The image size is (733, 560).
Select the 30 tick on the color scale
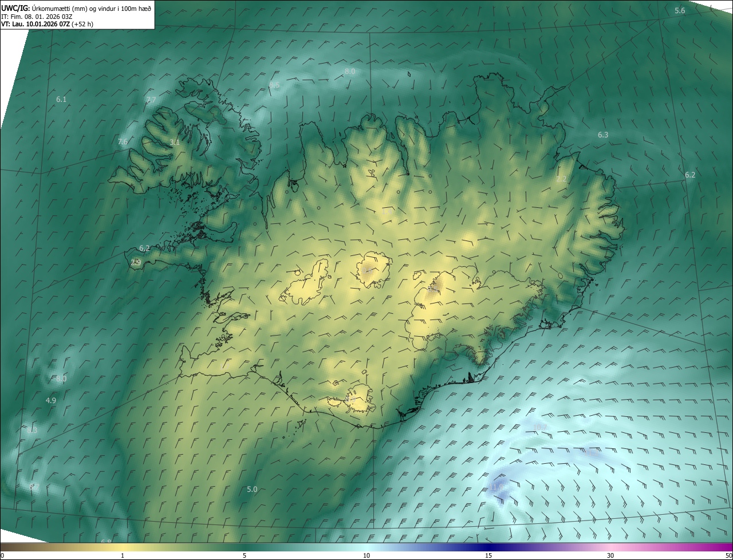pos(610,555)
